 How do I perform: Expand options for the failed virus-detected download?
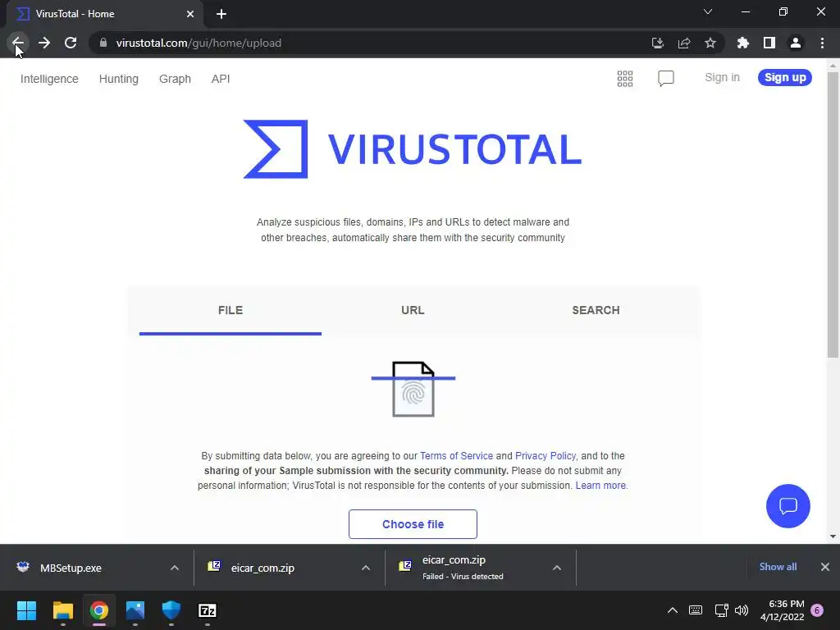[557, 568]
